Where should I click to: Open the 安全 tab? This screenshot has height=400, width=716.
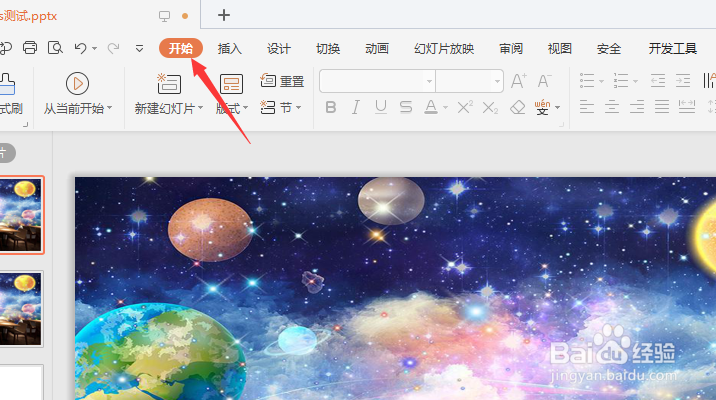tap(609, 48)
